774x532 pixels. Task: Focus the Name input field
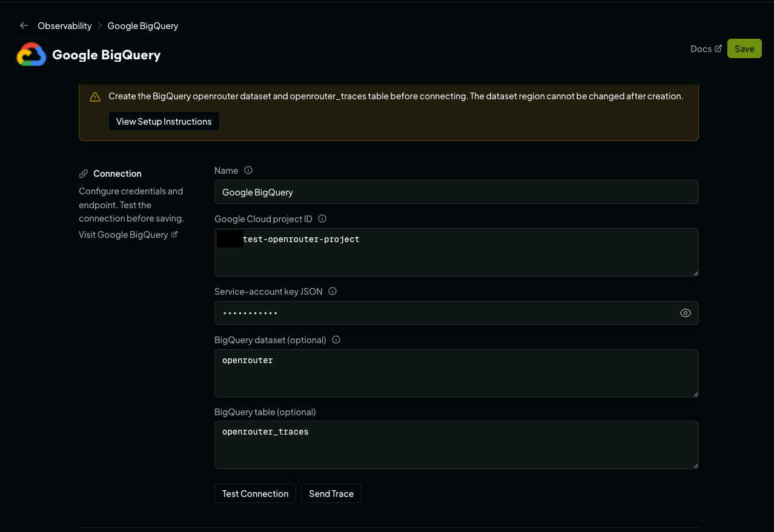(x=457, y=192)
